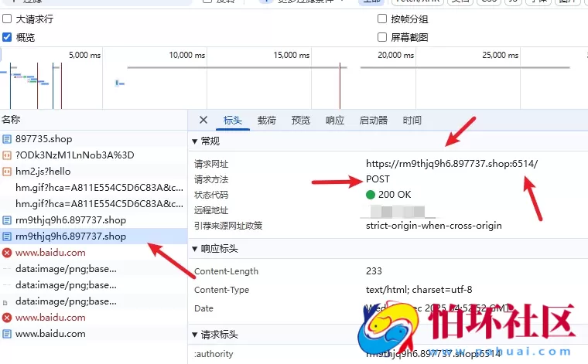Image resolution: width=588 pixels, height=364 pixels.
Task: Click the POST request method value
Action: [378, 179]
